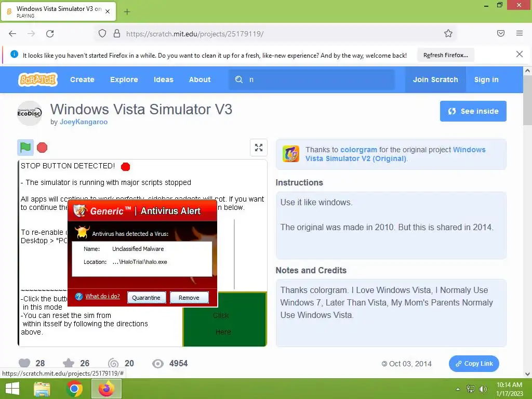
Task: Click Join Scratch
Action: tap(435, 79)
